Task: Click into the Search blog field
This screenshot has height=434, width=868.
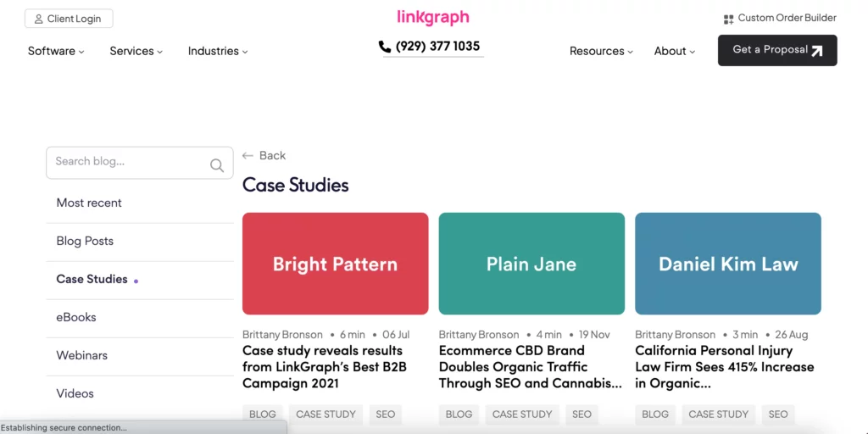Action: [x=127, y=162]
